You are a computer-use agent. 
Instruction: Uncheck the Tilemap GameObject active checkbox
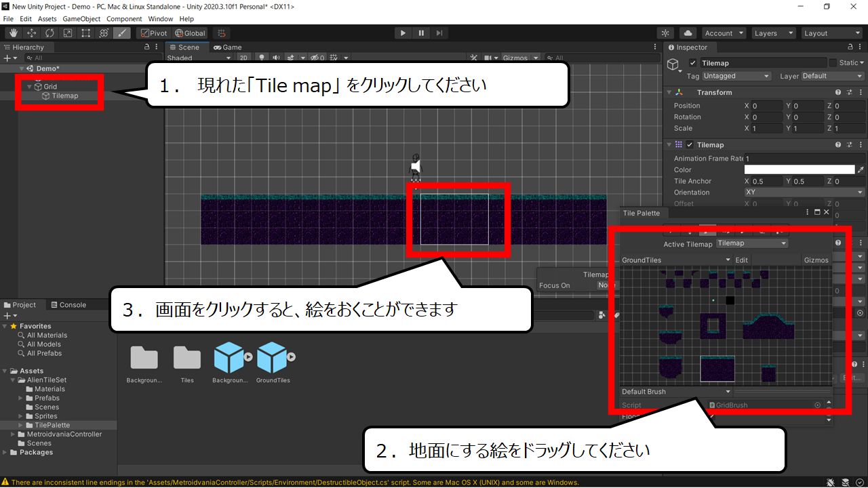click(x=692, y=63)
